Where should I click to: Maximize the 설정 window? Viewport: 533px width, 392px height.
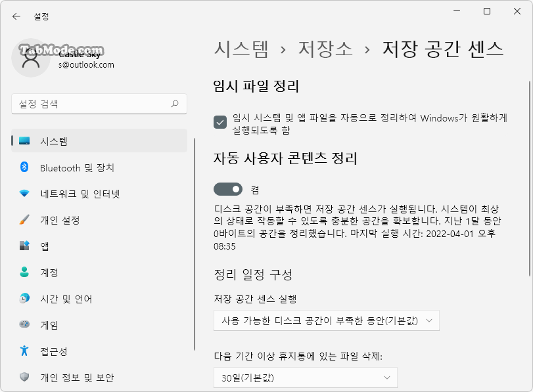click(x=487, y=11)
